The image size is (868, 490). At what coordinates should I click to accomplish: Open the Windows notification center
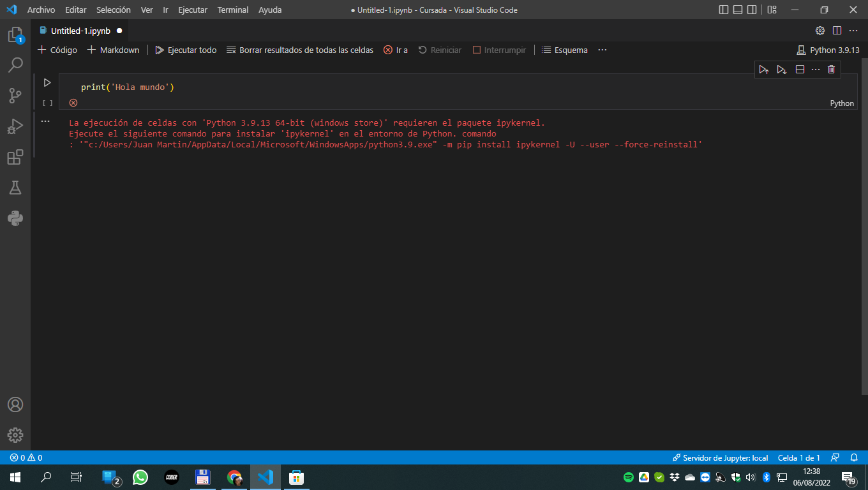tap(849, 478)
